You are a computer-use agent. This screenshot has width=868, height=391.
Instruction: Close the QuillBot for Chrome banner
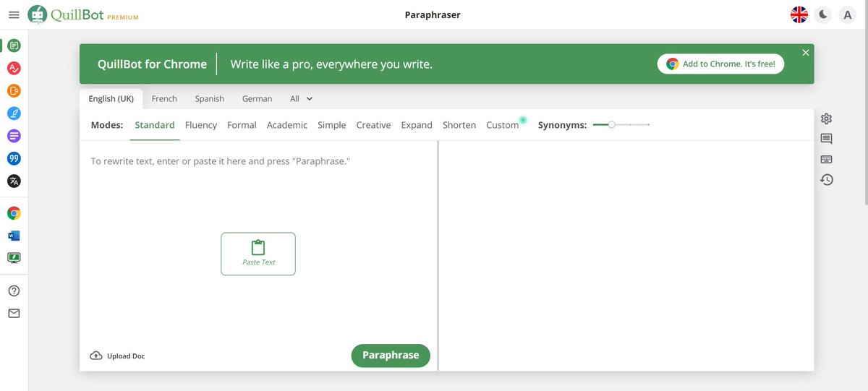point(806,53)
